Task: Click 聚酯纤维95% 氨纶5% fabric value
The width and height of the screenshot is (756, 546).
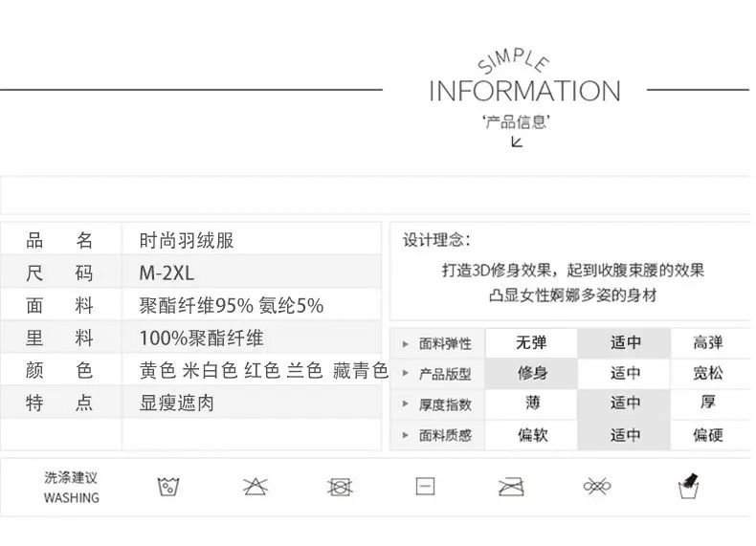Action: point(232,306)
